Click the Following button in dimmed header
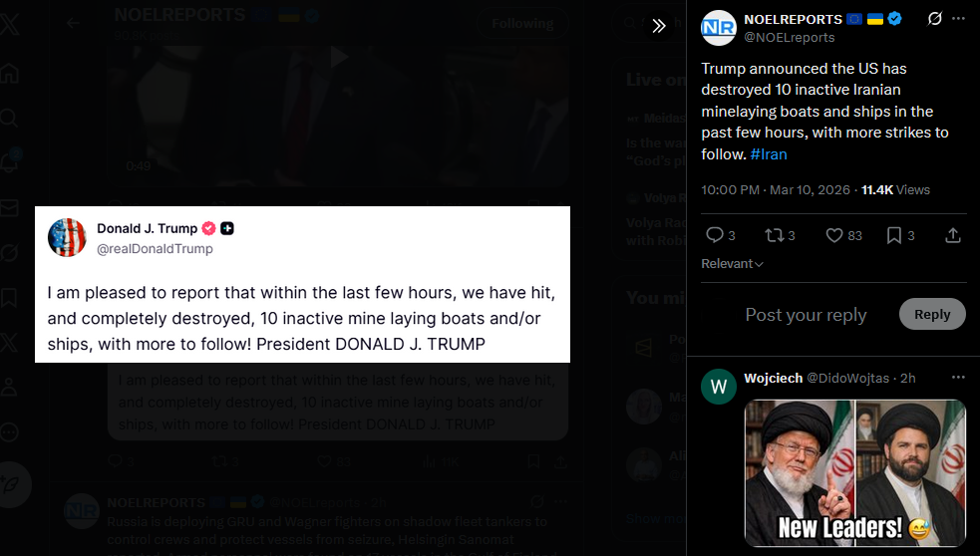Viewport: 980px width, 556px height. click(522, 24)
